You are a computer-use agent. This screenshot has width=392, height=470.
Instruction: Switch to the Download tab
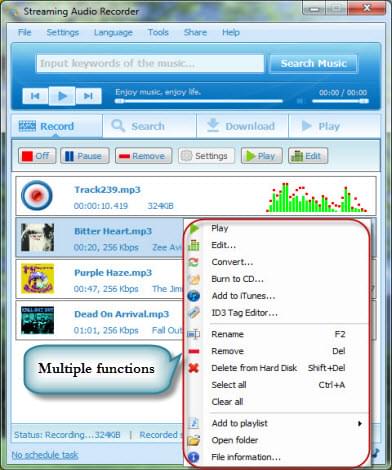click(x=242, y=126)
